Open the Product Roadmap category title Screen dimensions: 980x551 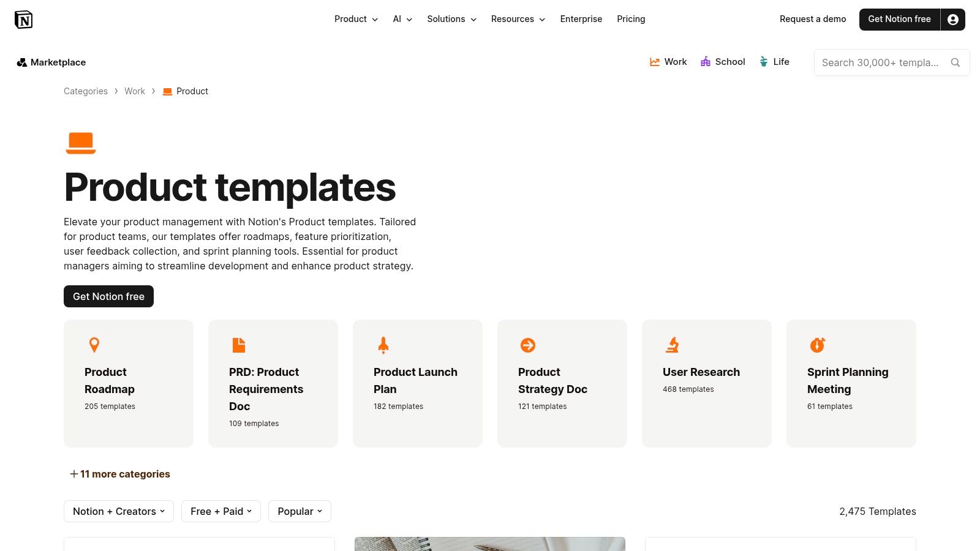click(x=110, y=380)
